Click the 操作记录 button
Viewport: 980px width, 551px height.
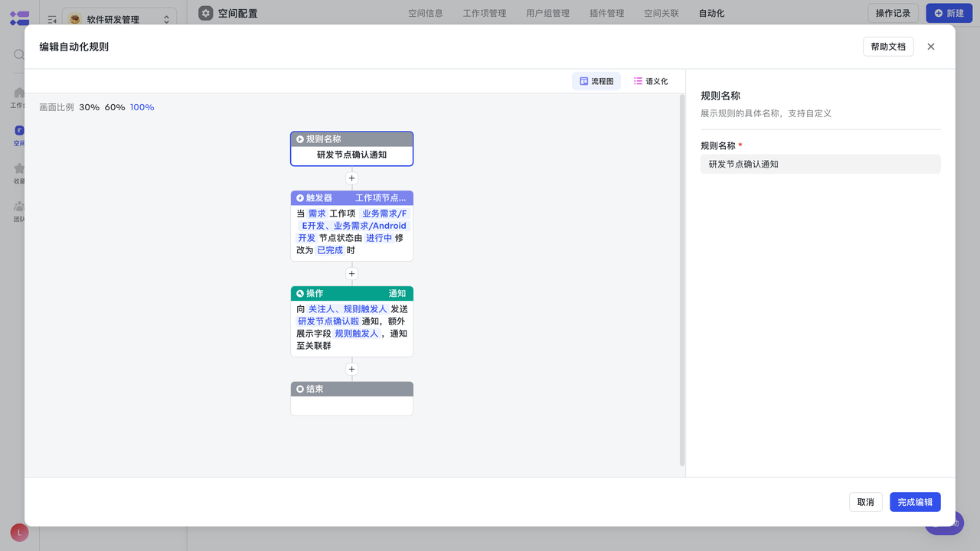[x=893, y=13]
